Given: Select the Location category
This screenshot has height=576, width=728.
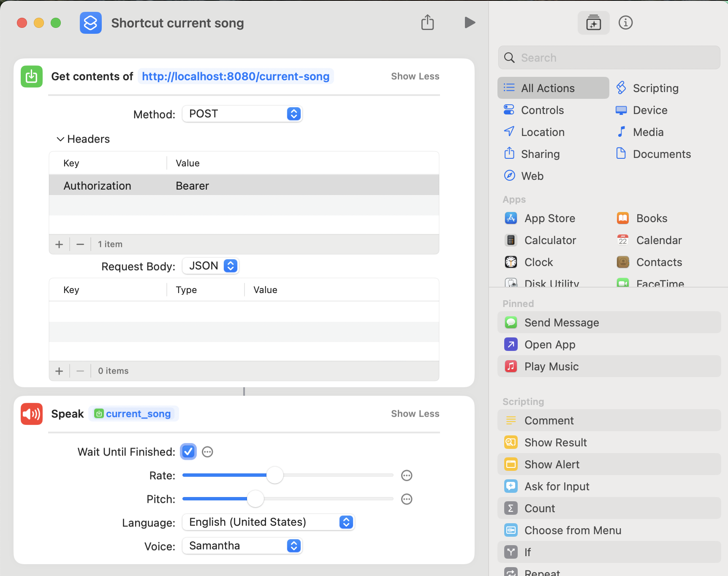Looking at the screenshot, I should 534,132.
